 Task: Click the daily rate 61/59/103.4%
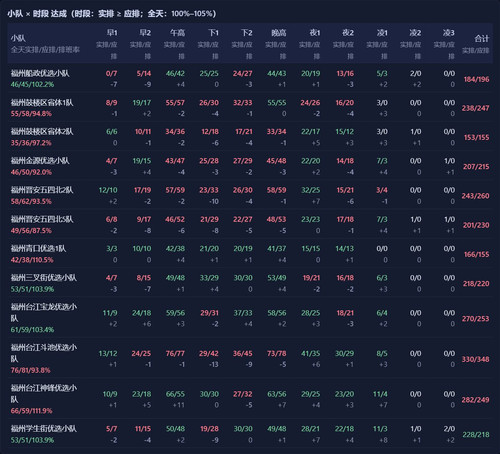32,330
